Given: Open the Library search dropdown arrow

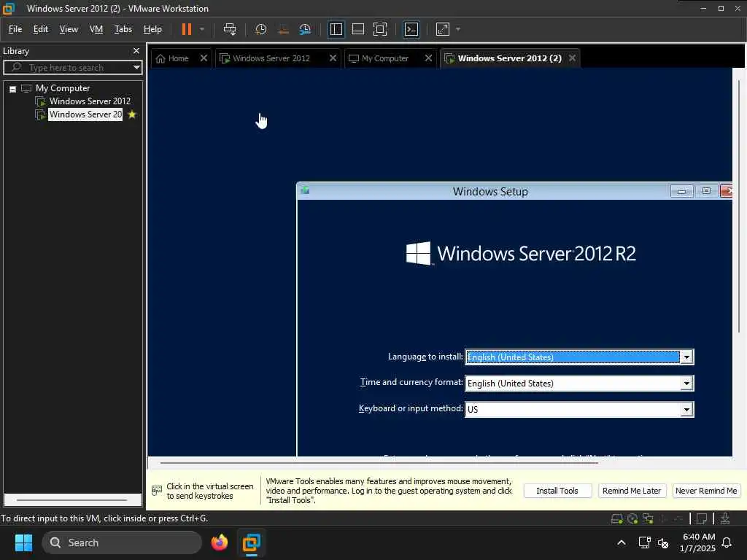Looking at the screenshot, I should click(x=136, y=67).
